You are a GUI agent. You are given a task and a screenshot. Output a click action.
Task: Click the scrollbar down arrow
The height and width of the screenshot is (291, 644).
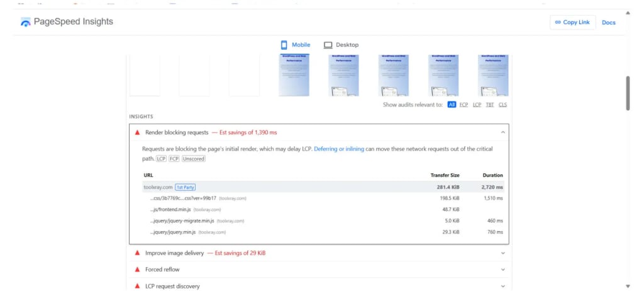[x=628, y=286]
